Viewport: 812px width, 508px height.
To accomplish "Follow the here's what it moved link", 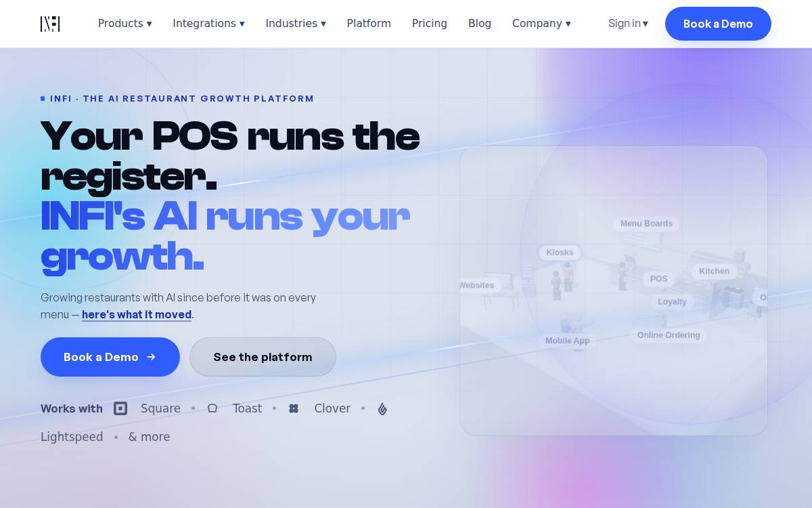I will (137, 314).
